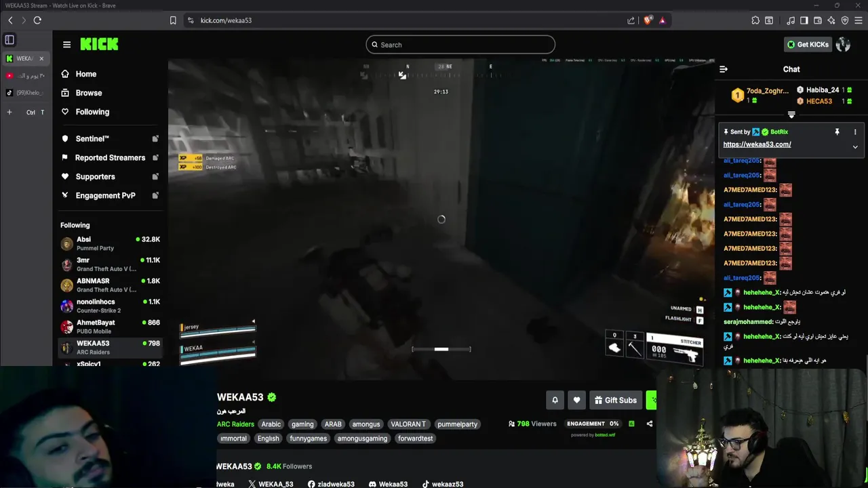868x488 pixels.
Task: Open followed channel nonolinhocs
Action: point(110,306)
